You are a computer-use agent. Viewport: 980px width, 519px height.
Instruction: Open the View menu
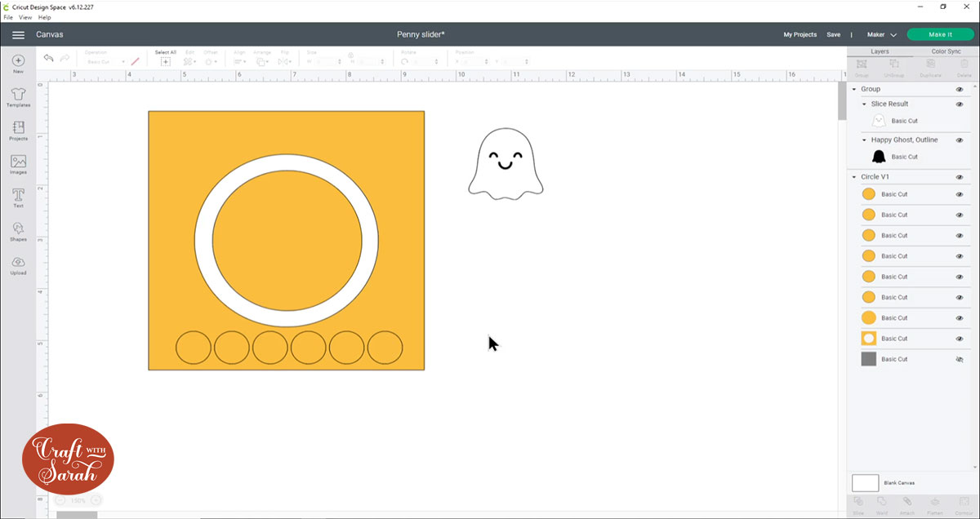tap(25, 17)
